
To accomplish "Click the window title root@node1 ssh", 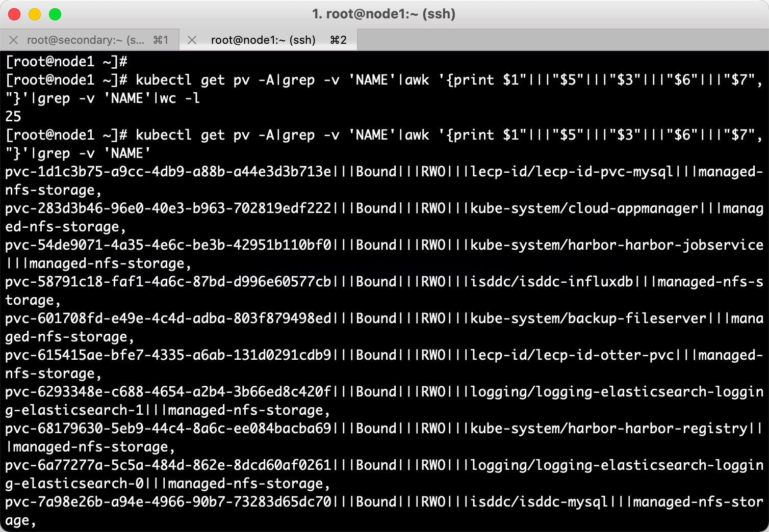I will (x=385, y=14).
